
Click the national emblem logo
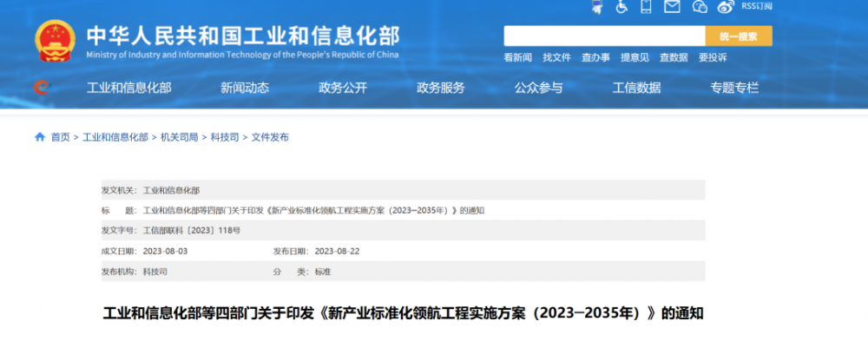pyautogui.click(x=55, y=42)
